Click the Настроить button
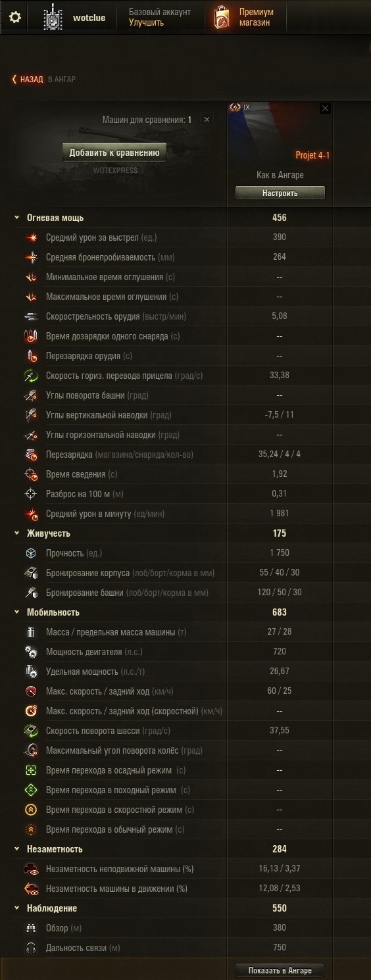The image size is (371, 980). click(280, 193)
